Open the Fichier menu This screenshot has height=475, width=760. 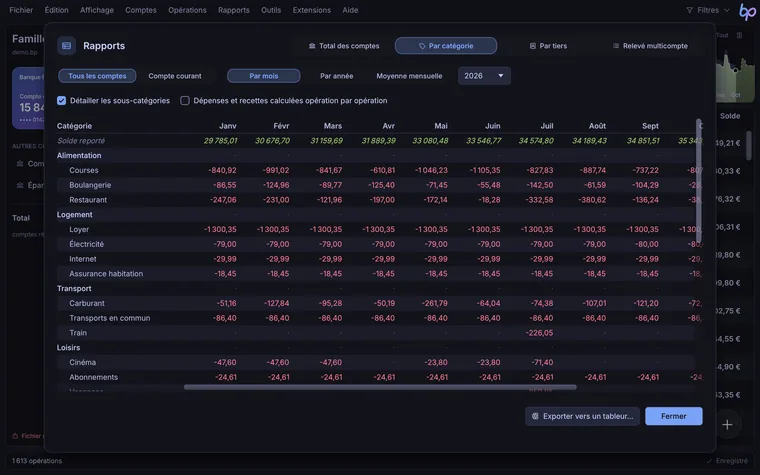click(x=21, y=10)
